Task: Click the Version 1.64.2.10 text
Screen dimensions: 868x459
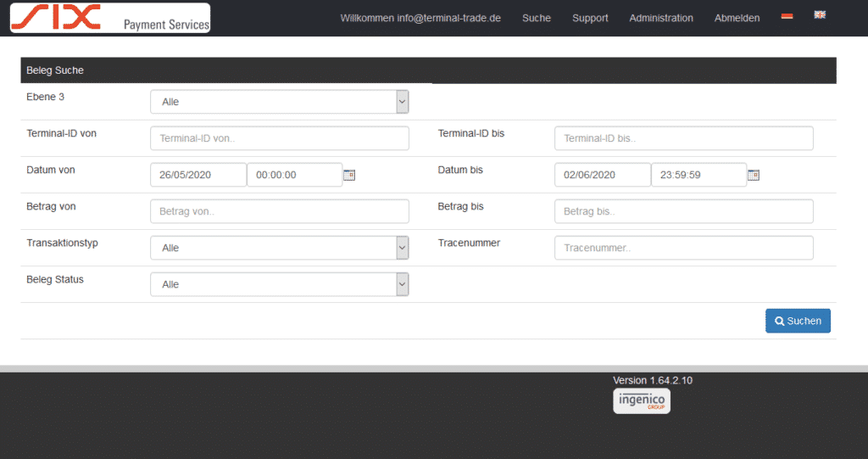Action: pyautogui.click(x=653, y=380)
